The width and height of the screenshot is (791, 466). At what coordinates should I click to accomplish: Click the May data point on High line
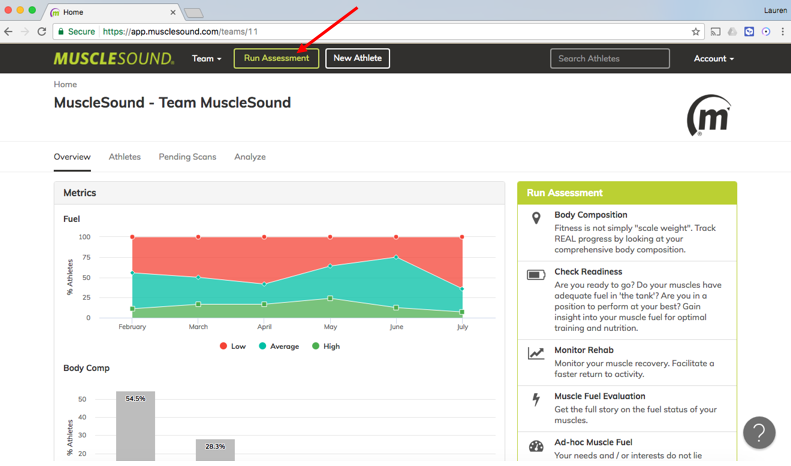pos(330,298)
